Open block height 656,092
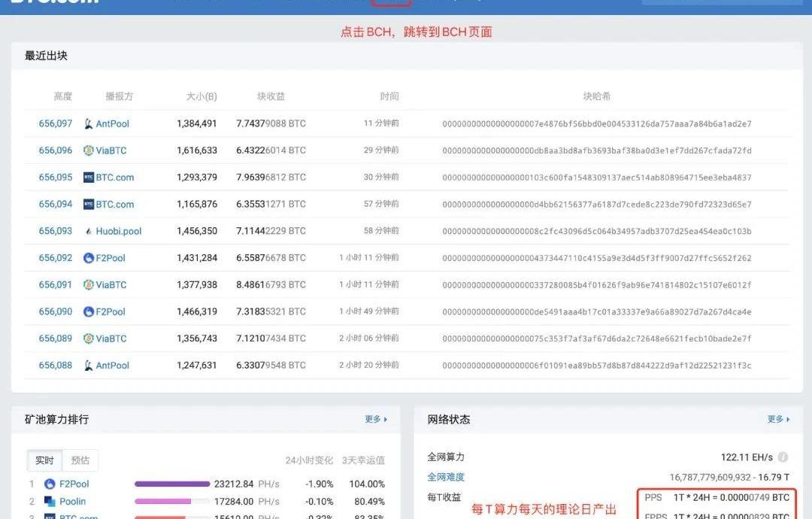The image size is (812, 519). click(x=56, y=258)
